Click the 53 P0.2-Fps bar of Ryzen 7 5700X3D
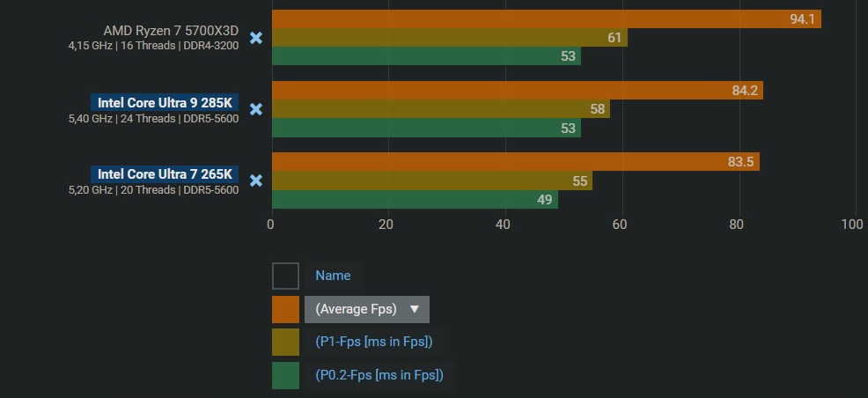This screenshot has width=868, height=398. pyautogui.click(x=426, y=55)
